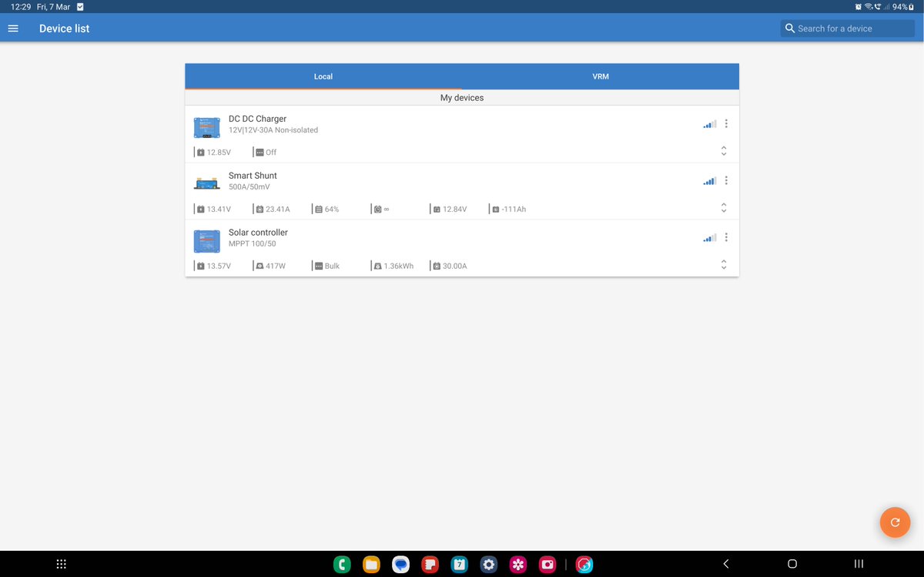The image size is (924, 577).
Task: Select the Solar controller title
Action: [x=258, y=233]
